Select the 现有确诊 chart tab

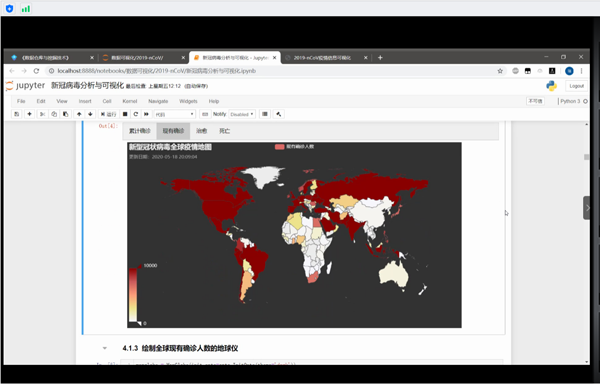[x=173, y=131]
